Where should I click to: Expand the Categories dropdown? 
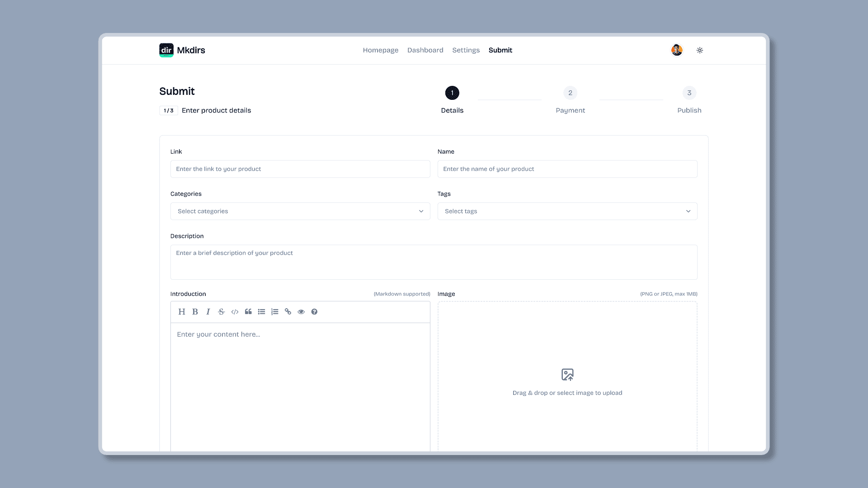click(300, 211)
